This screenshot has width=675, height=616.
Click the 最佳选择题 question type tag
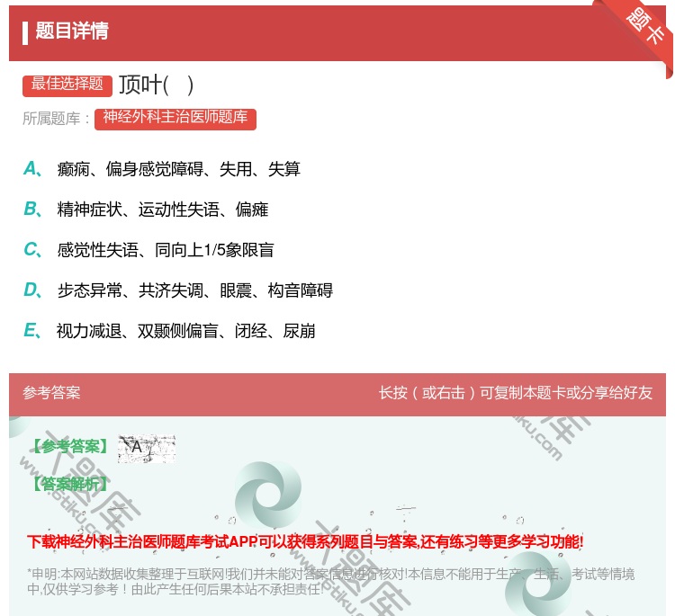pyautogui.click(x=67, y=85)
